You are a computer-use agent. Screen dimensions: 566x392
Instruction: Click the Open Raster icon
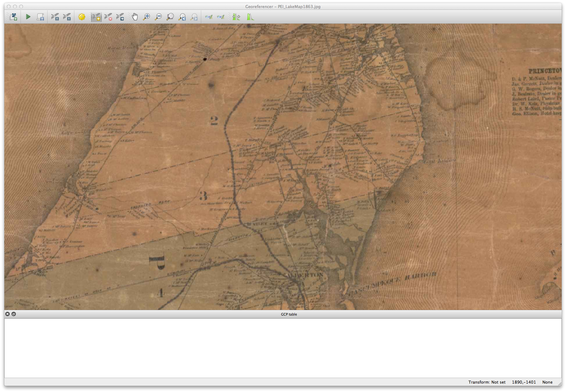pos(13,17)
